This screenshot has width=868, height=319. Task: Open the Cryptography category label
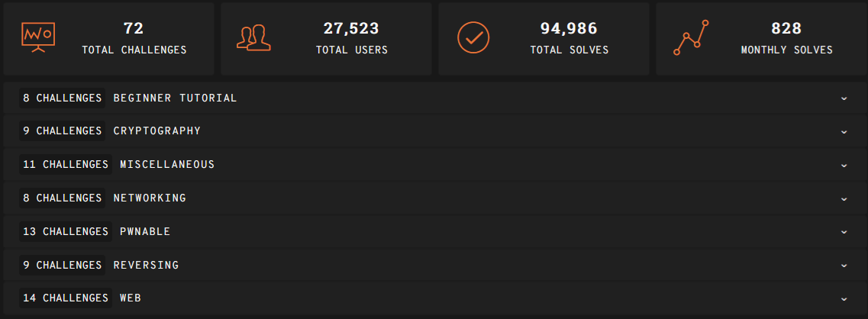click(156, 130)
